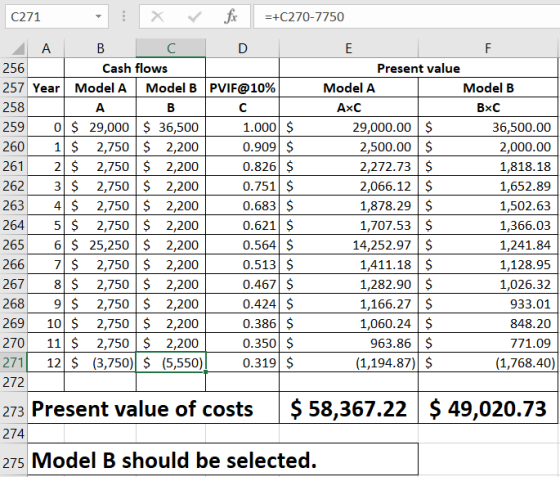Click the 'PVIF@10%' header cell
Image resolution: width=560 pixels, height=477 pixels.
242,87
